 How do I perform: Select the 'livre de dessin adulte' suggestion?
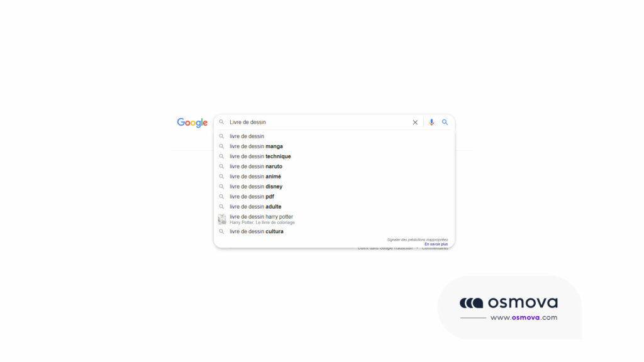click(x=254, y=206)
